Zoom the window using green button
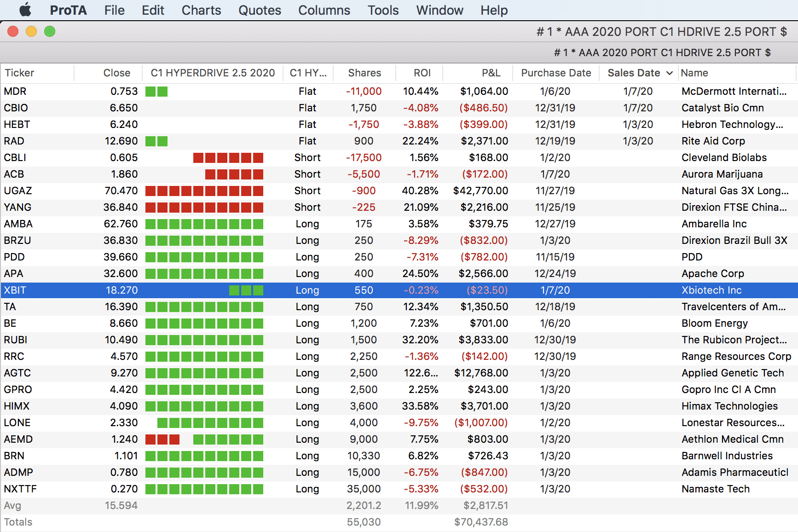798x532 pixels. 50,31
